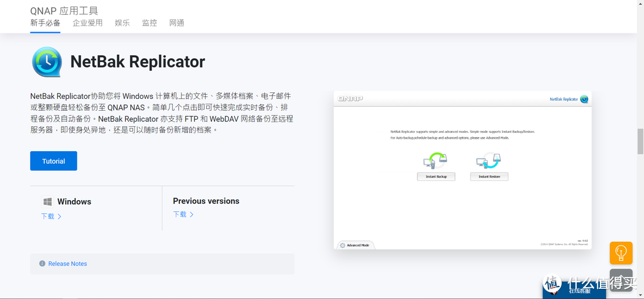Click the NetBak Replicator icon in preview header
644x299 pixels.
coord(584,99)
